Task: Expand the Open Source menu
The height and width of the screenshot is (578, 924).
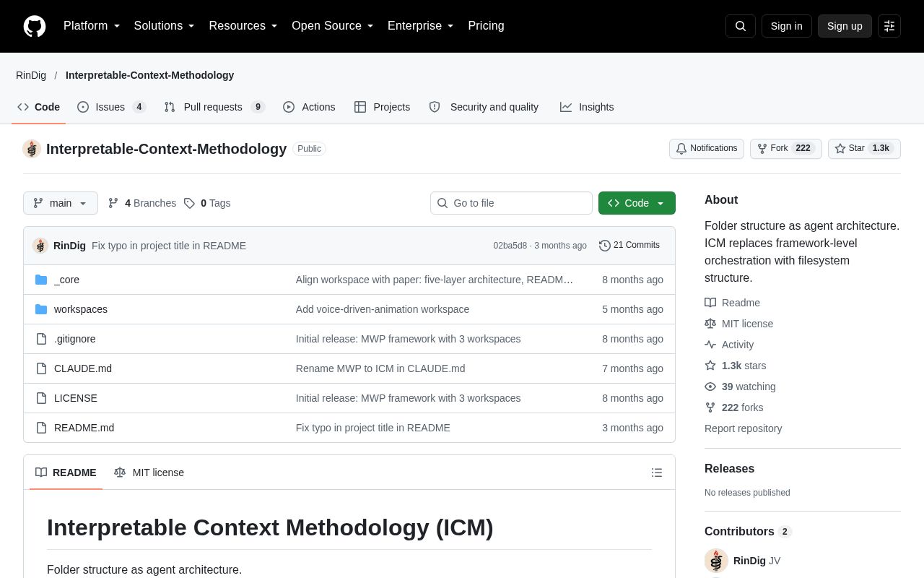Action: tap(333, 26)
